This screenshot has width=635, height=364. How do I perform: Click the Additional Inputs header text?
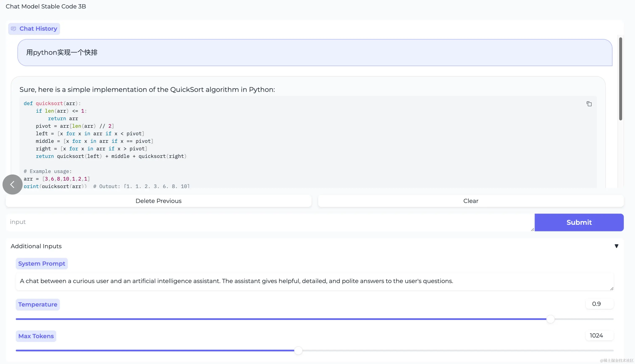coord(36,246)
